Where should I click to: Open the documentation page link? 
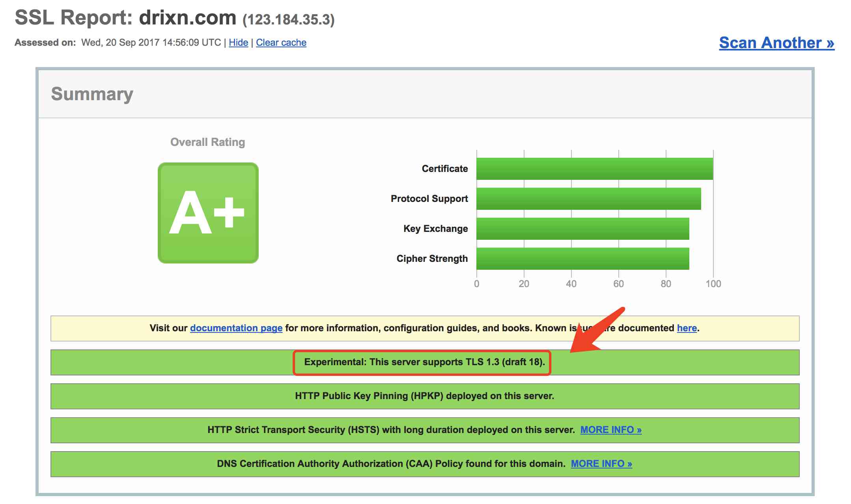tap(236, 328)
